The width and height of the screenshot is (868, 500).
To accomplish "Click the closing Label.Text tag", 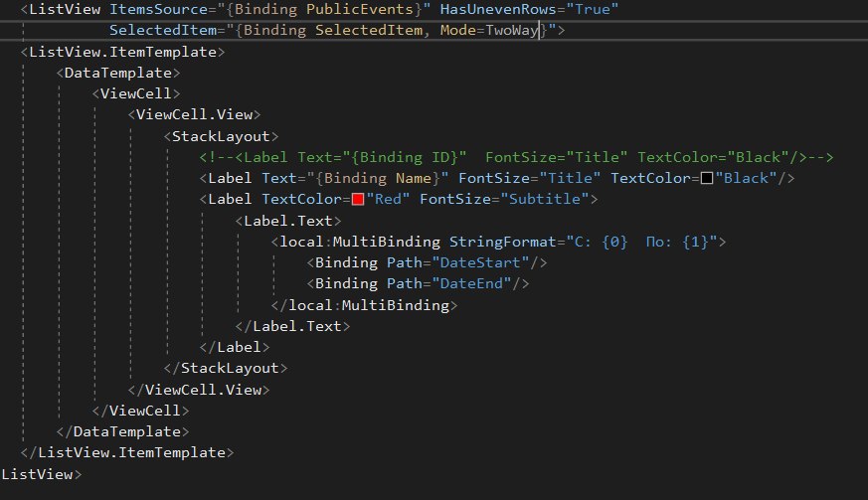I will 293,327.
